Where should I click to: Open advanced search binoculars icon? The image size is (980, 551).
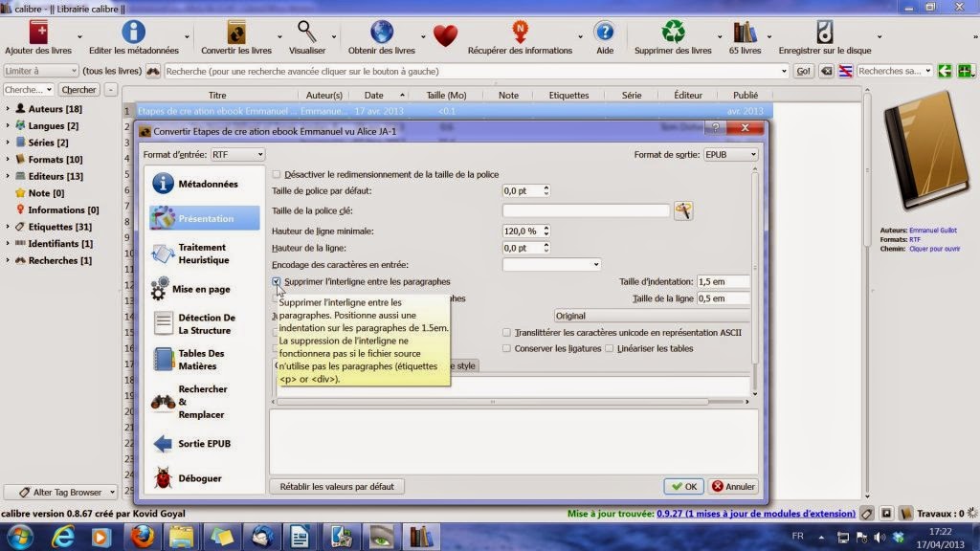point(153,71)
